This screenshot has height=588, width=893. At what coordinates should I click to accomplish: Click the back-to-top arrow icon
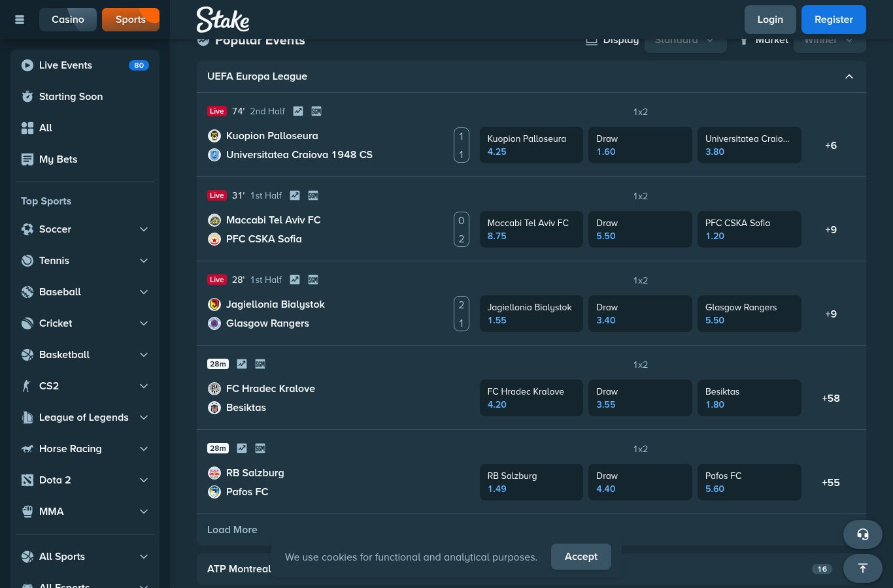(x=862, y=568)
